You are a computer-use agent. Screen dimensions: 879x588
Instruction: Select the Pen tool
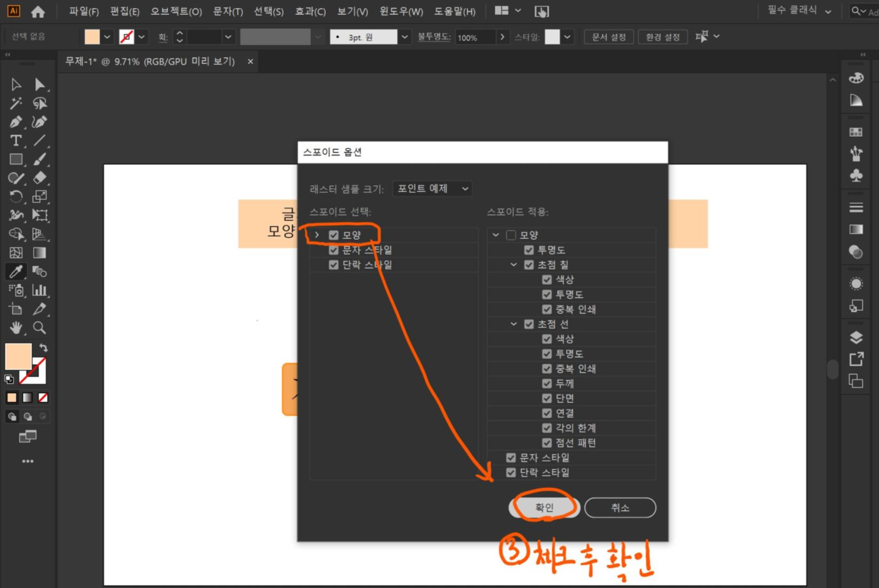point(16,122)
